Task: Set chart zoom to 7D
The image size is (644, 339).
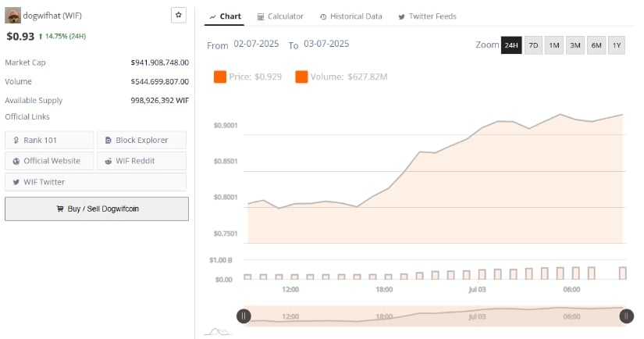Action: click(x=533, y=45)
